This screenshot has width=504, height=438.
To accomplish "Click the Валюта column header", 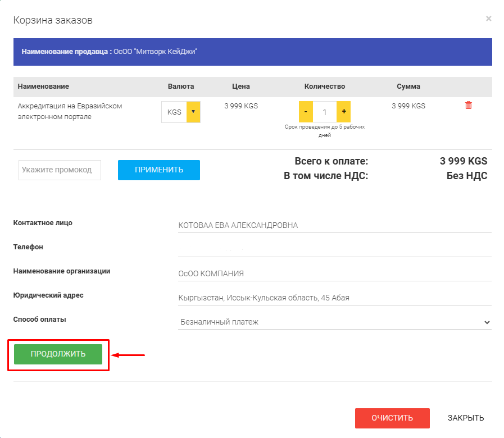I will pyautogui.click(x=181, y=86).
